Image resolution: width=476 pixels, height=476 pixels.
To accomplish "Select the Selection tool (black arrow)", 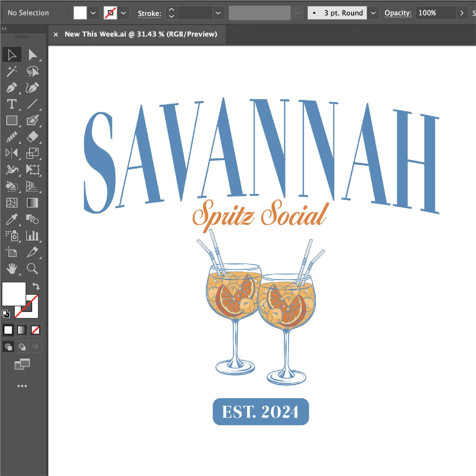I will coord(12,54).
